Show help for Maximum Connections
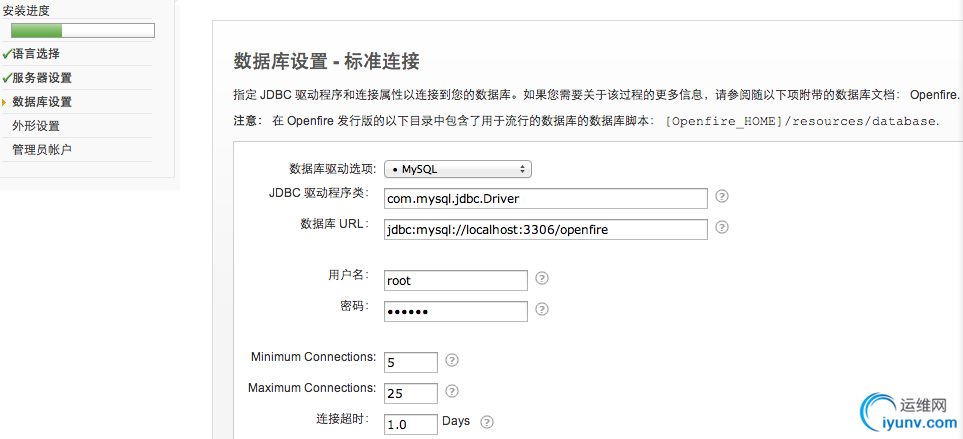The width and height of the screenshot is (963, 439). tap(452, 391)
